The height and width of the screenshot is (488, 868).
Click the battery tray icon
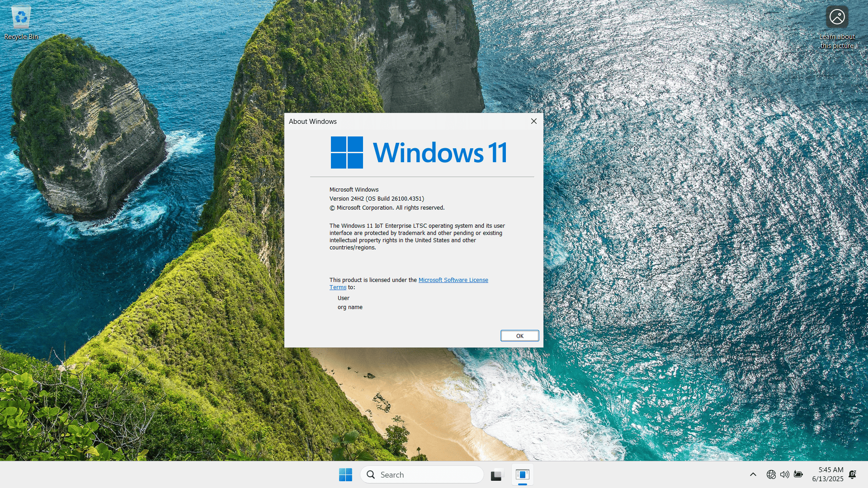(798, 474)
